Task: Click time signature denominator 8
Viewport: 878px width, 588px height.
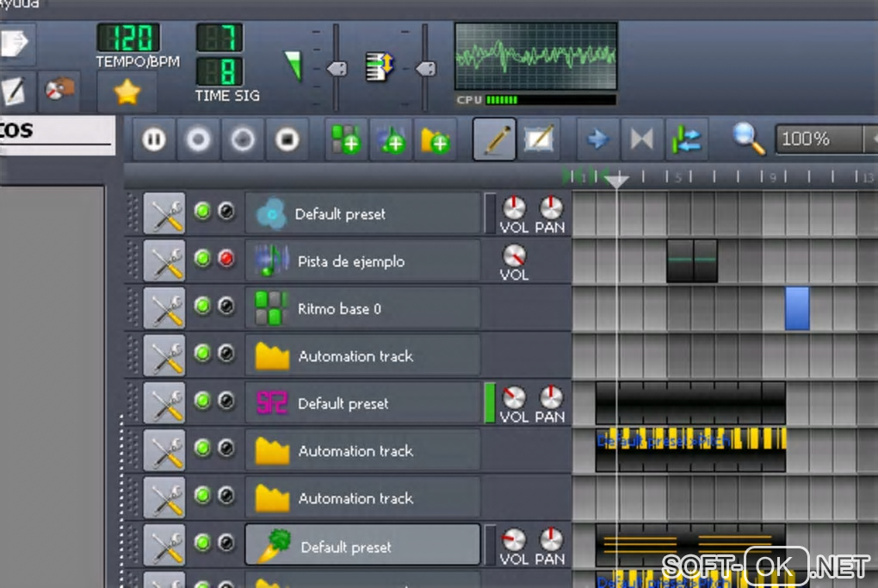Action: (x=219, y=71)
